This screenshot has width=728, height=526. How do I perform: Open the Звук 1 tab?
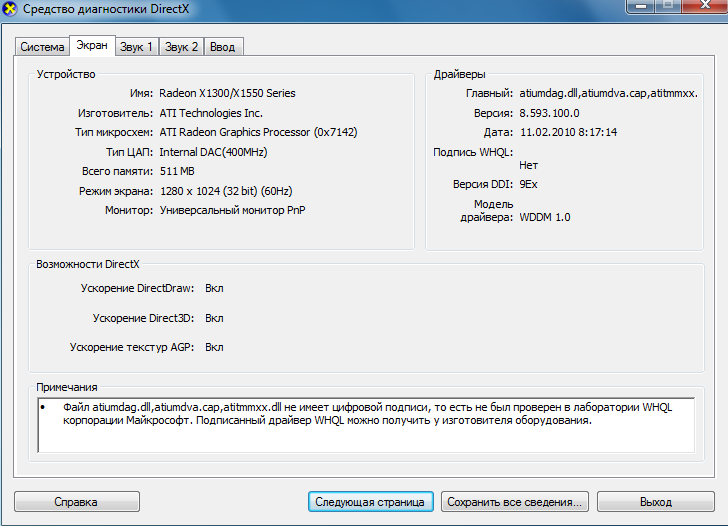[x=137, y=47]
